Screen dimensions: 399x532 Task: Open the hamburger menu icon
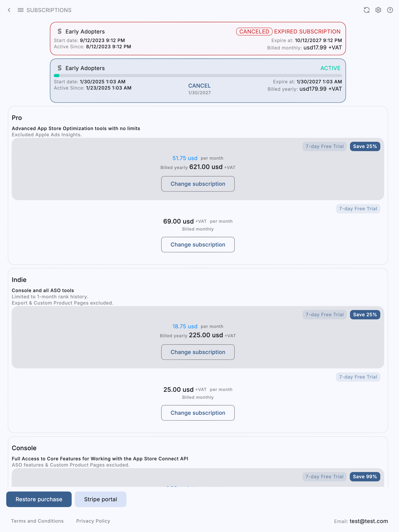click(21, 10)
